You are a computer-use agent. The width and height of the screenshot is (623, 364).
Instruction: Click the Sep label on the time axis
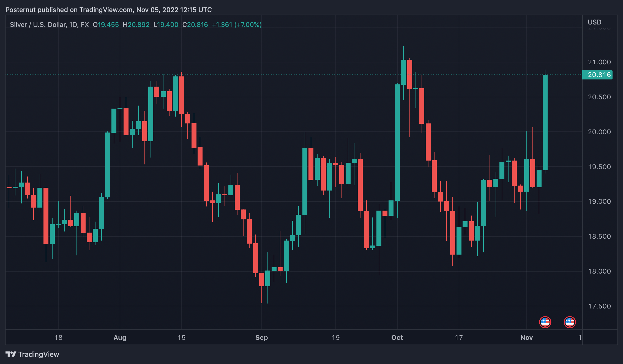[x=262, y=338]
